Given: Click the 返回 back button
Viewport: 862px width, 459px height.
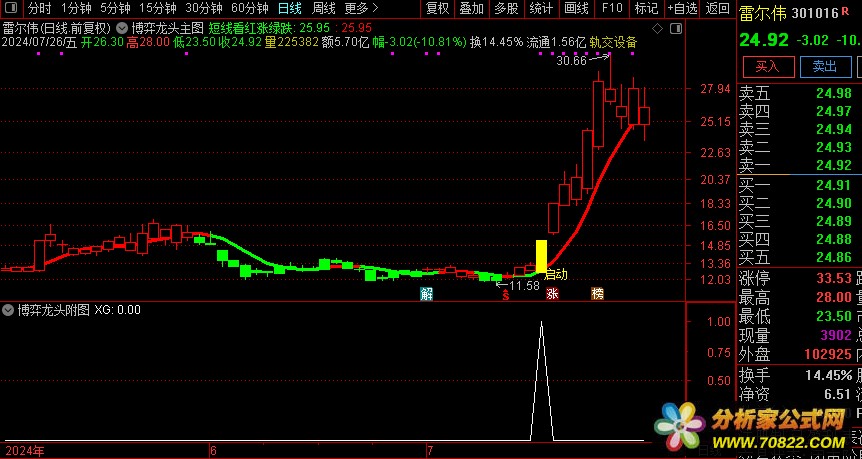Looking at the screenshot, I should click(x=717, y=8).
